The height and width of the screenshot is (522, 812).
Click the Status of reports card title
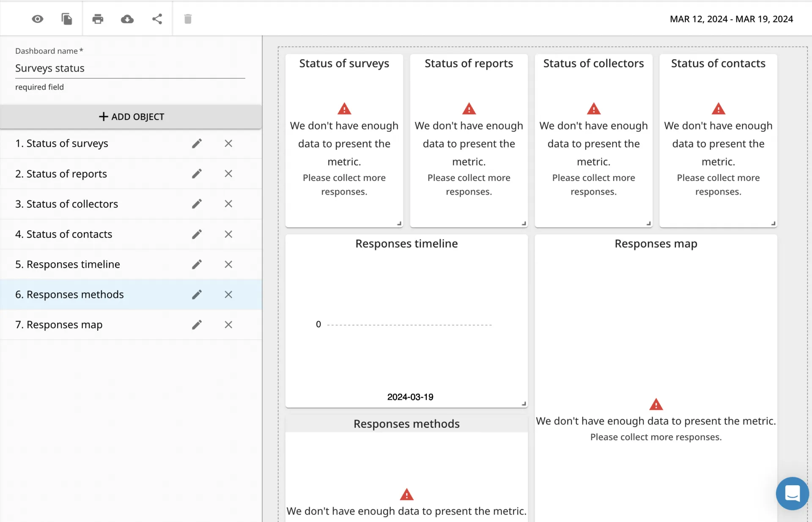coord(469,63)
